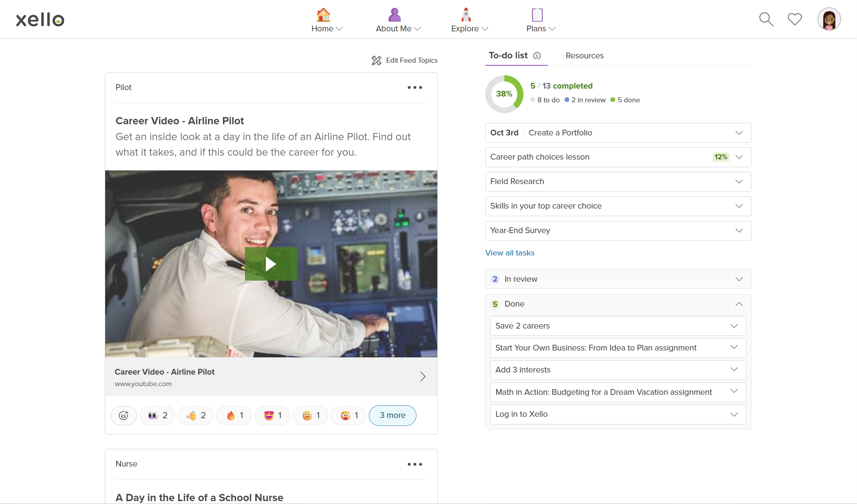Viewport: 857px width, 504px height.
Task: Toggle the fire emoji reaction
Action: click(x=234, y=415)
